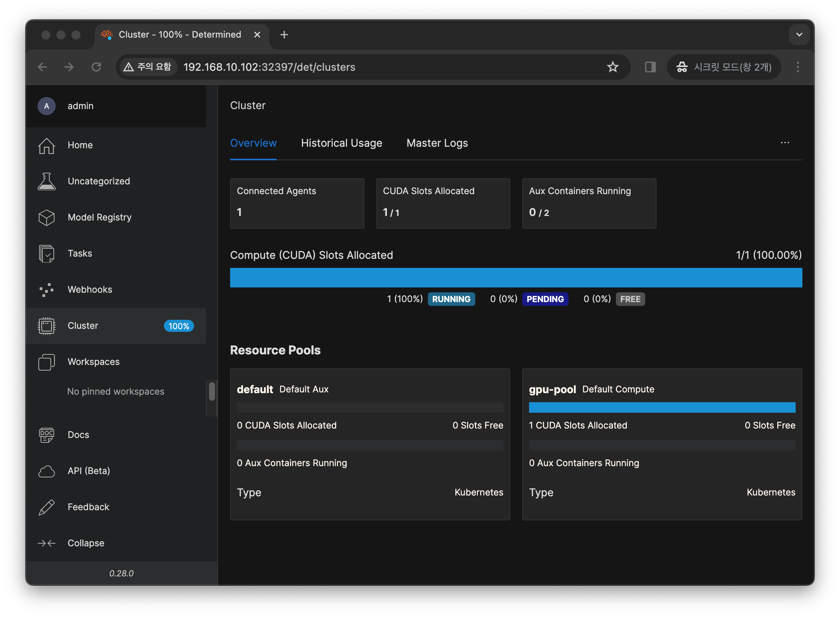Bookmark this page with the star
Screen dimensions: 840x617
click(613, 67)
